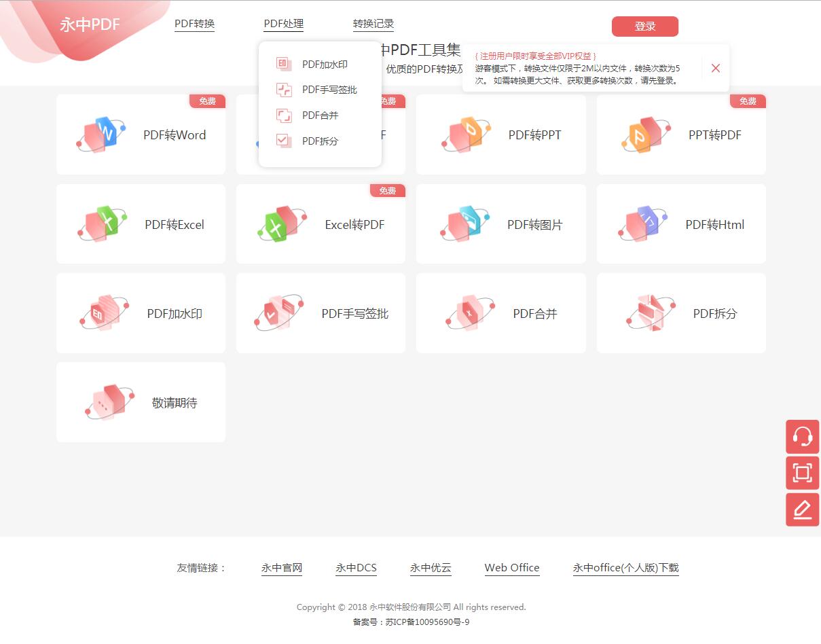Viewport: 821px width, 644px height.
Task: Open the PDF转换 menu
Action: tap(194, 24)
